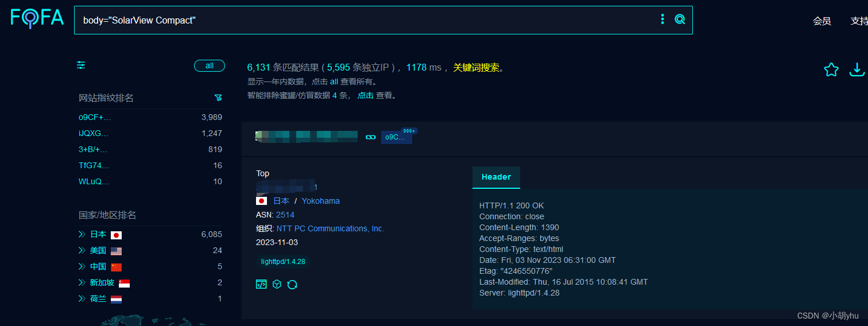
Task: Open search options three-dot menu
Action: tap(662, 20)
